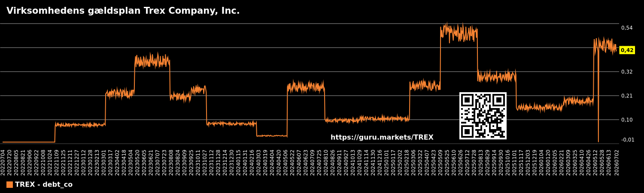Select the 20240725 date label
The height and width of the screenshot is (193, 644).
pos(319,162)
